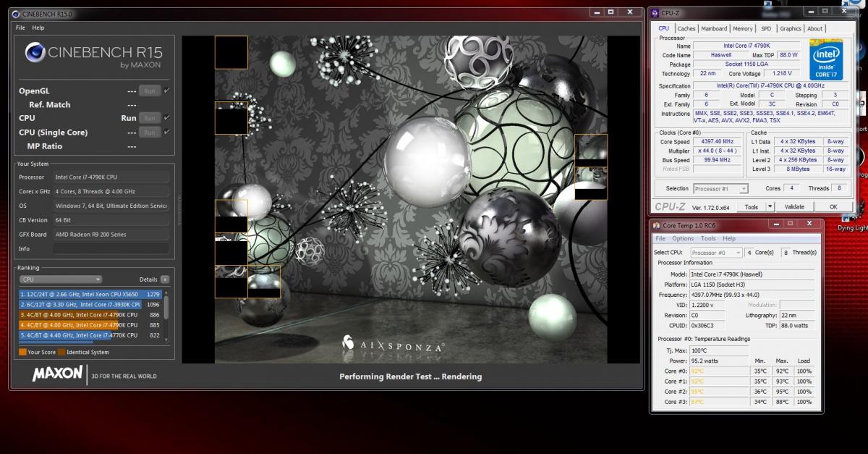Click the MAXON logo in Cinebench footer
This screenshot has width=868, height=454.
pyautogui.click(x=58, y=375)
